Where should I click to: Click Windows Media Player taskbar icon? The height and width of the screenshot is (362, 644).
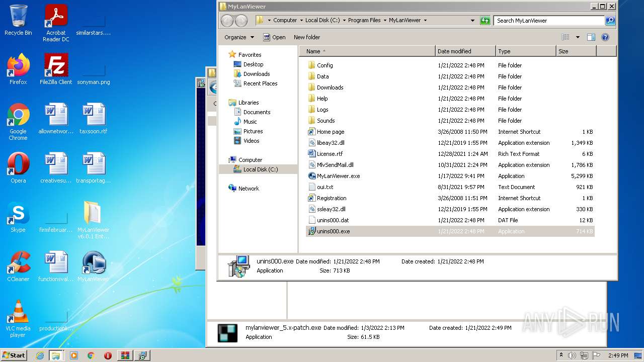click(74, 355)
